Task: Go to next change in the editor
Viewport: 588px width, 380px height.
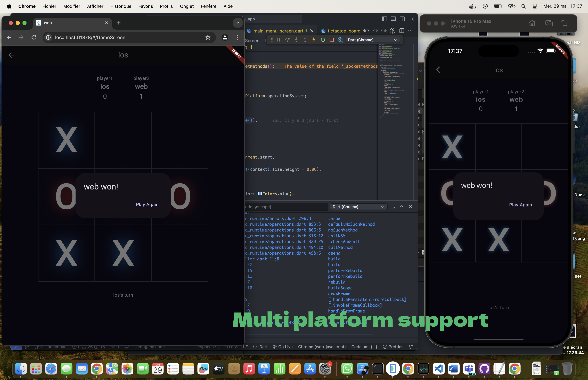Action: (384, 31)
